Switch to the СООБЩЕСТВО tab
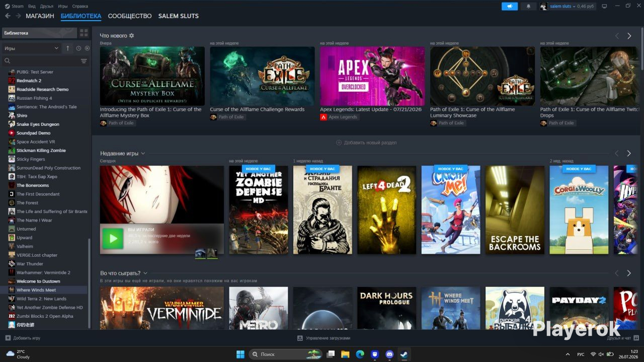644x362 pixels. (x=130, y=16)
